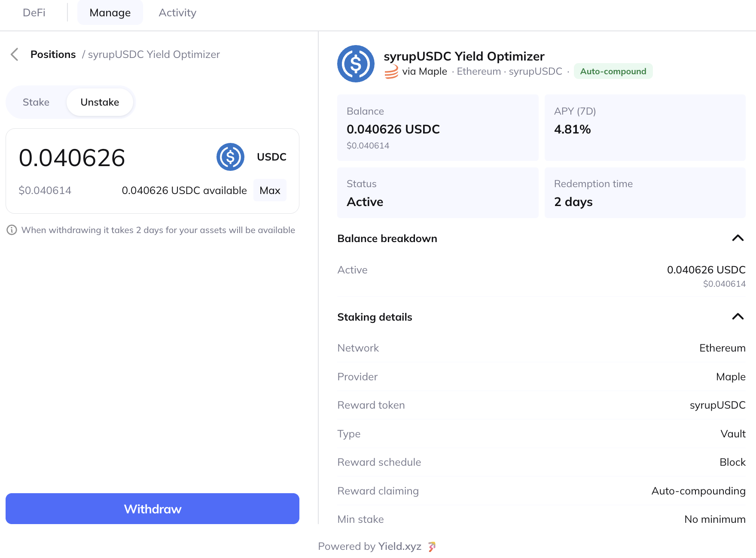
Task: Click the Active row amount 0.040626 USDC
Action: (706, 270)
